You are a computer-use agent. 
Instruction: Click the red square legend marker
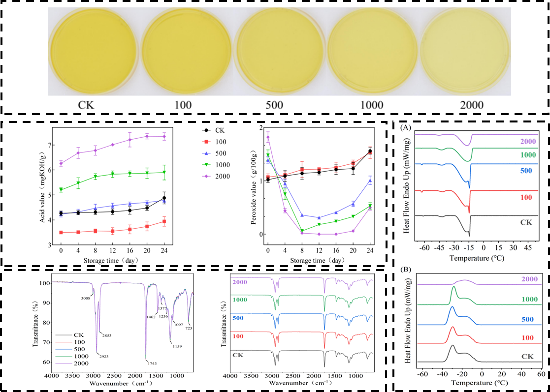tap(207, 142)
